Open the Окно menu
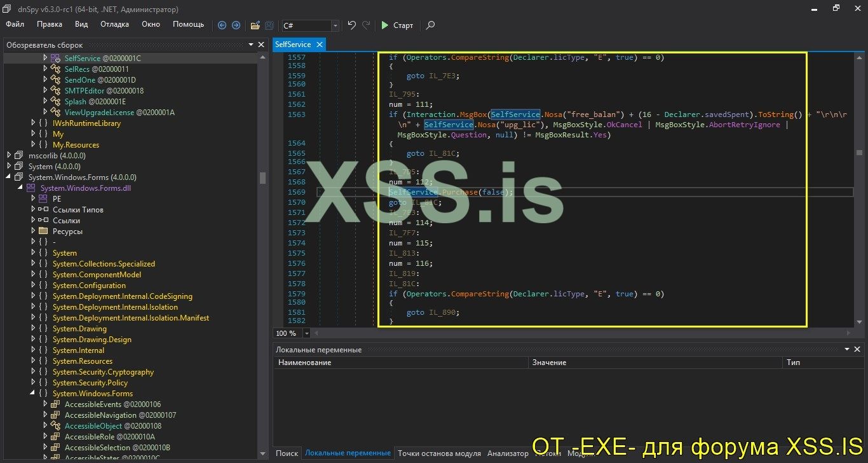The height and width of the screenshot is (463, 868). (x=151, y=24)
